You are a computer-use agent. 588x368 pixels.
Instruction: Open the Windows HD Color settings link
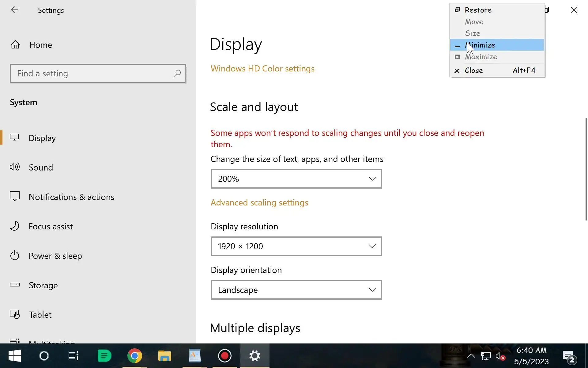[x=262, y=68]
